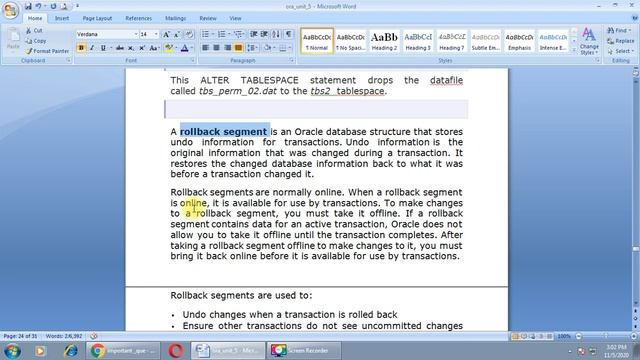Screen dimensions: 640x360
Task: Open Word count from status bar
Action: (64, 336)
